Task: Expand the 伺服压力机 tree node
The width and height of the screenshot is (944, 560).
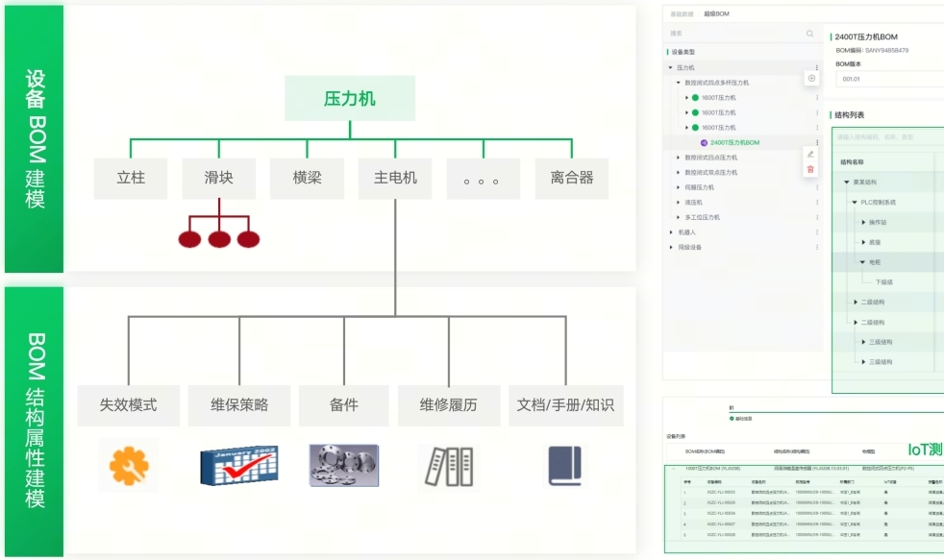Action: (679, 187)
